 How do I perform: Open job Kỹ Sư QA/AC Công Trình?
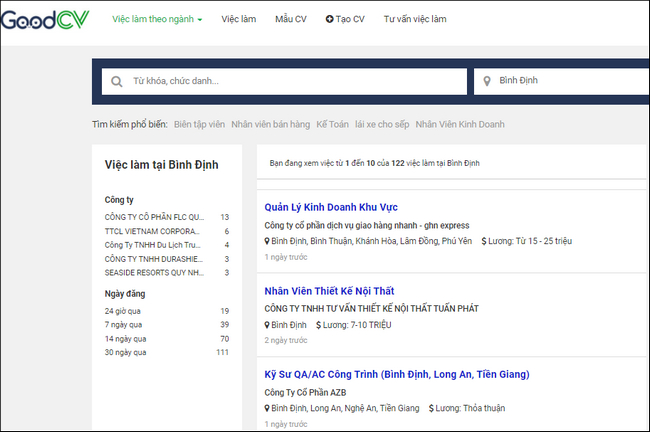(x=397, y=374)
